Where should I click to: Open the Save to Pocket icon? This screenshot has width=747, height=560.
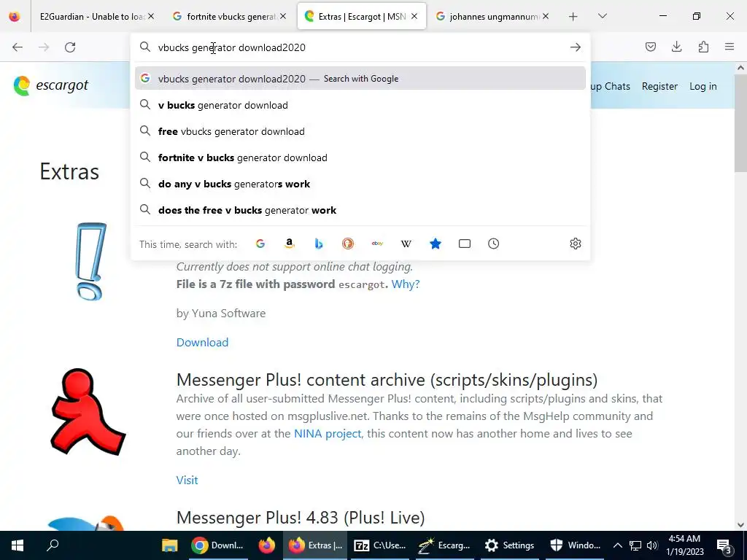[651, 47]
